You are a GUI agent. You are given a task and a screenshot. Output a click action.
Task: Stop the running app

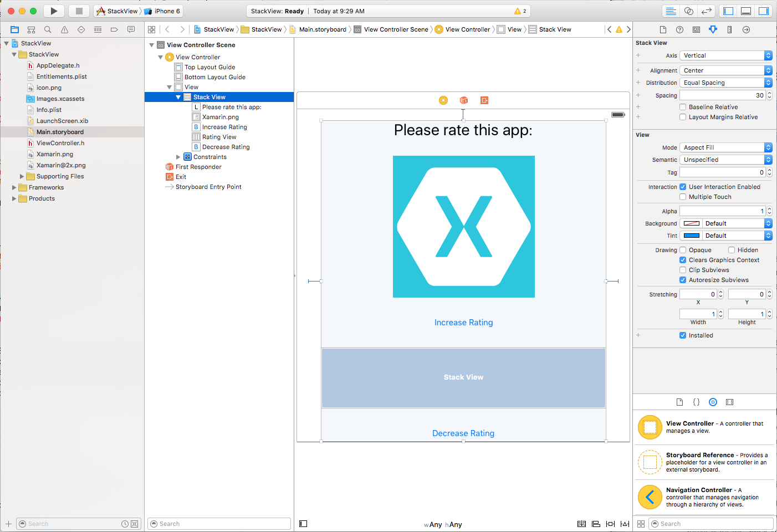[x=78, y=11]
